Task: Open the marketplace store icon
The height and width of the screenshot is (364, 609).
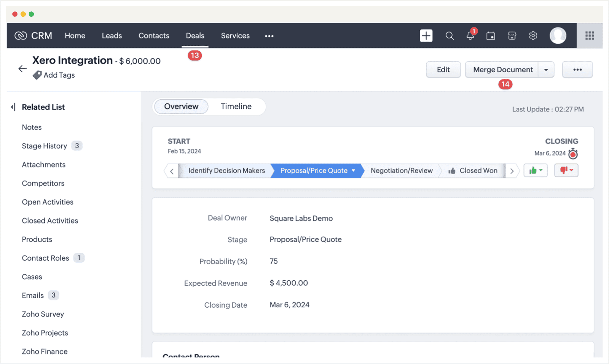Action: (x=512, y=36)
